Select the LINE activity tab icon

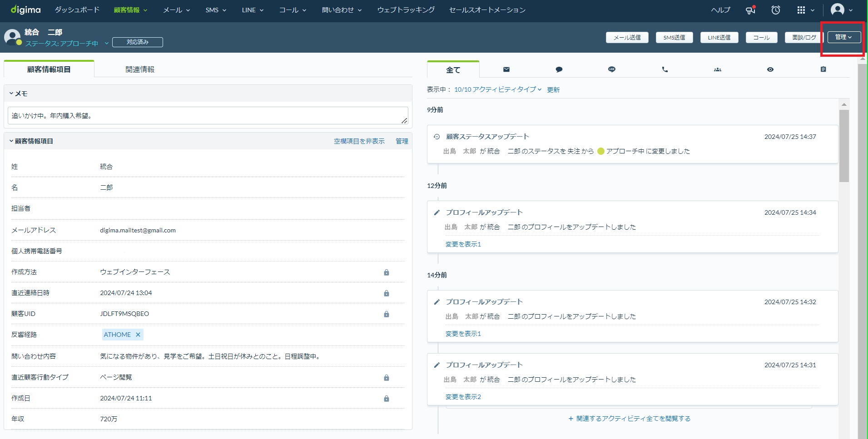click(x=611, y=69)
